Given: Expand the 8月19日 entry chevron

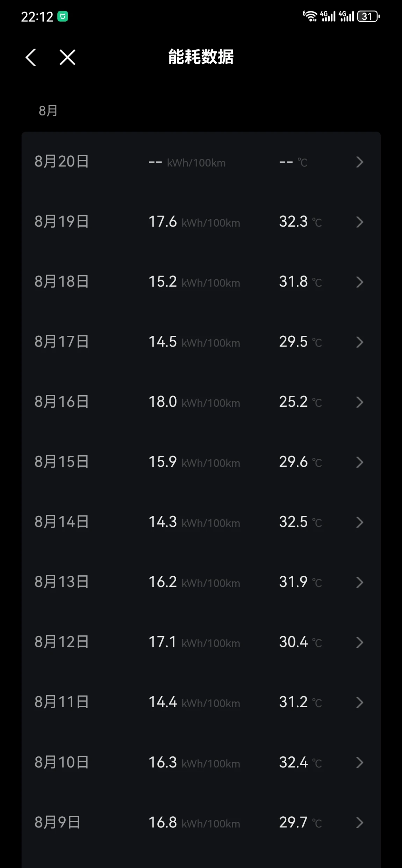Looking at the screenshot, I should click(x=359, y=222).
